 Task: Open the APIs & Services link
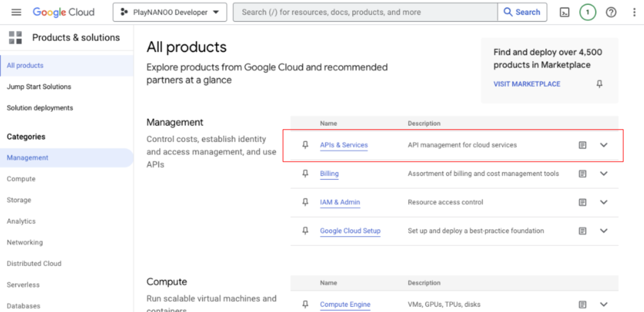click(x=344, y=145)
